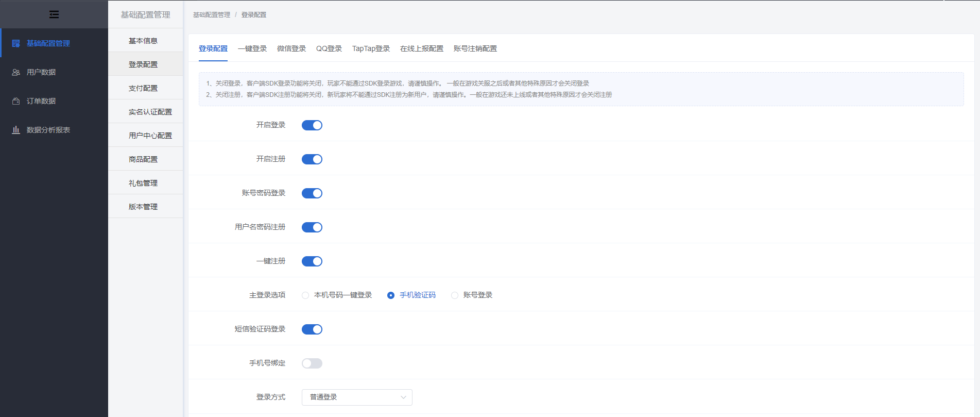Screen dimensions: 980x417
Task: Switch to the 账号注销配置 tab
Action: pos(475,48)
